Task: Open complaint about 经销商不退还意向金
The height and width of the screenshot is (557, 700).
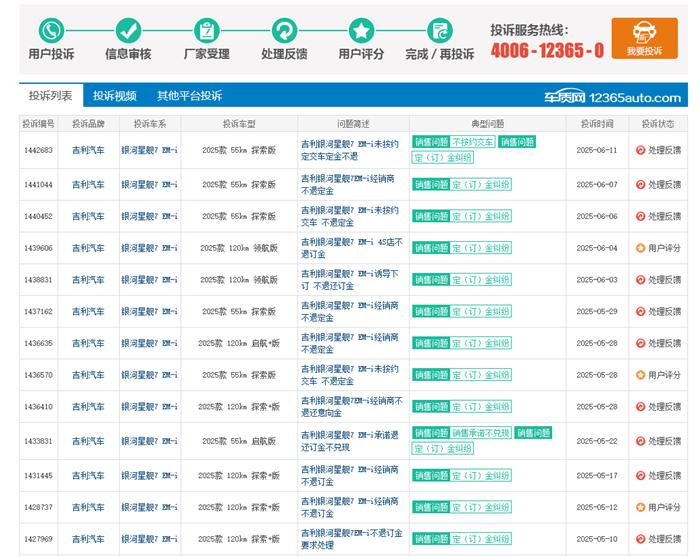Action: [351, 407]
